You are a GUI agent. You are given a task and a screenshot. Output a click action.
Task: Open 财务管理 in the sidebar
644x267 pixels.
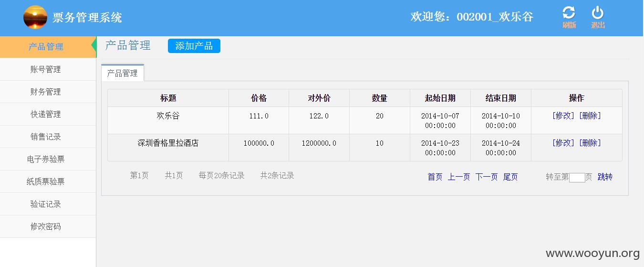click(48, 92)
